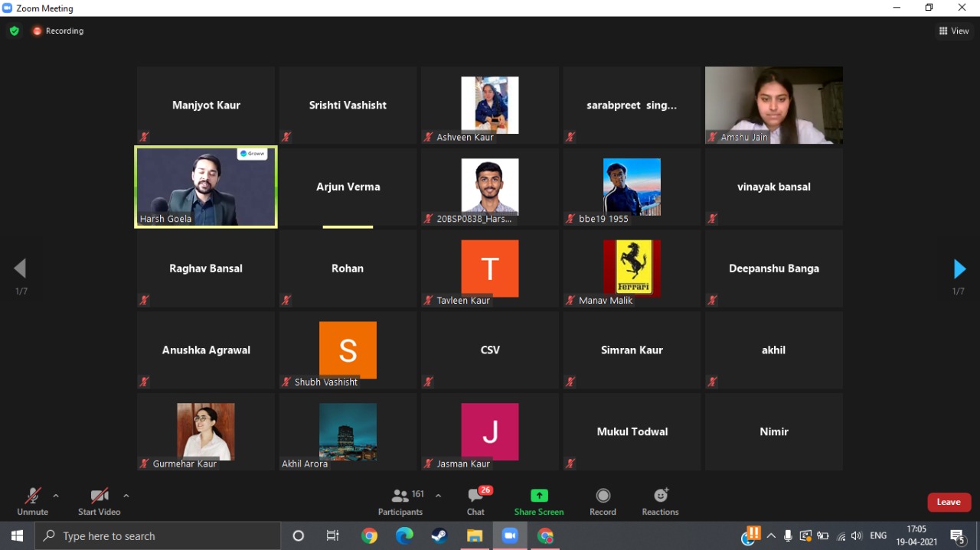Expand video options arrow beside Start Video

click(x=126, y=496)
